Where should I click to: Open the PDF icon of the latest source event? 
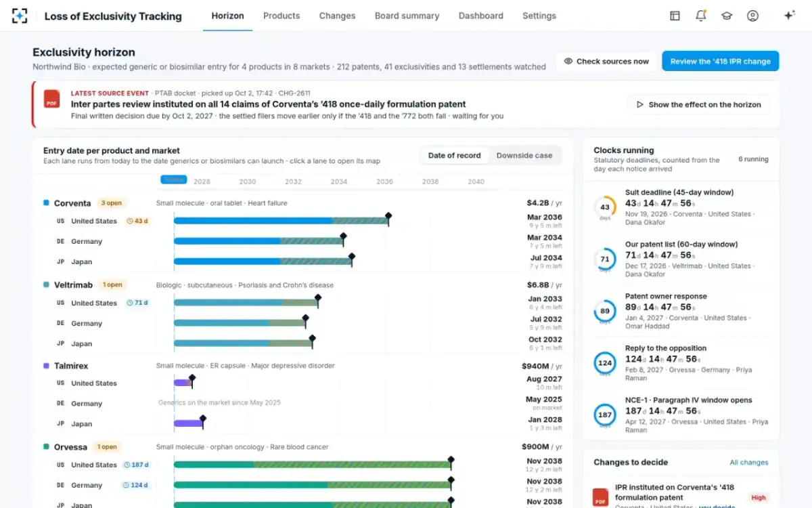click(52, 99)
